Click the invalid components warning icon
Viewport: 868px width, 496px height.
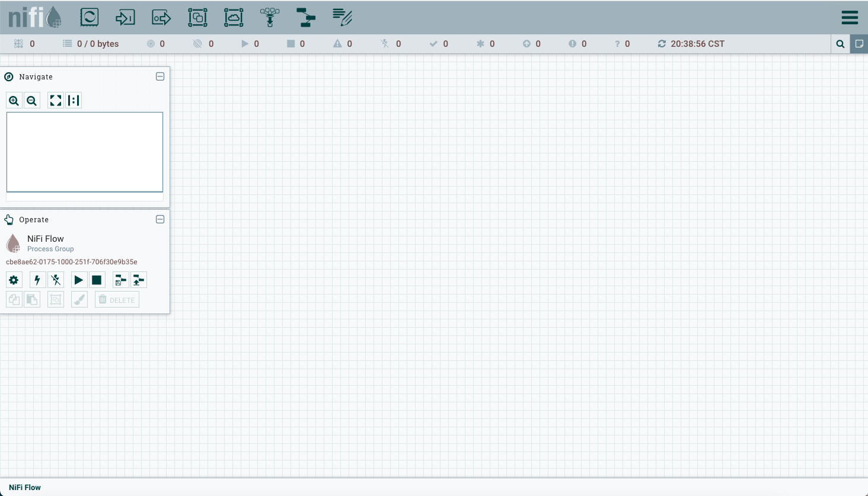(337, 44)
